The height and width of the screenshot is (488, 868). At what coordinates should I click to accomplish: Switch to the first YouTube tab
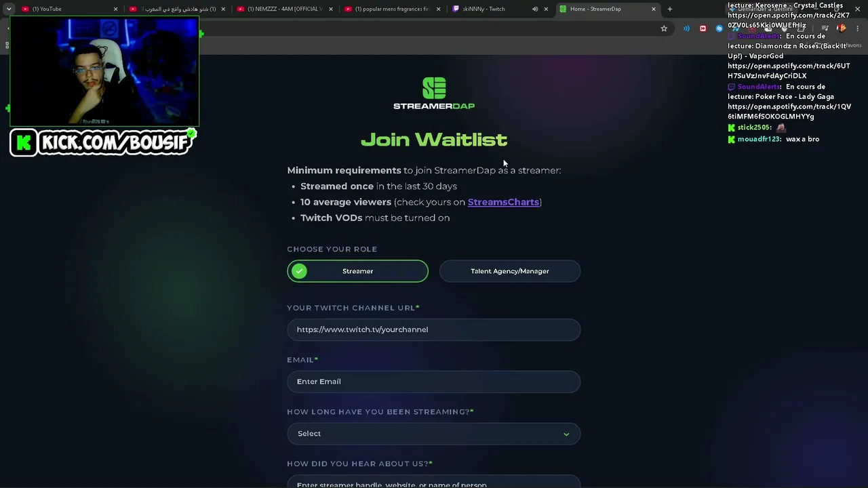[69, 9]
